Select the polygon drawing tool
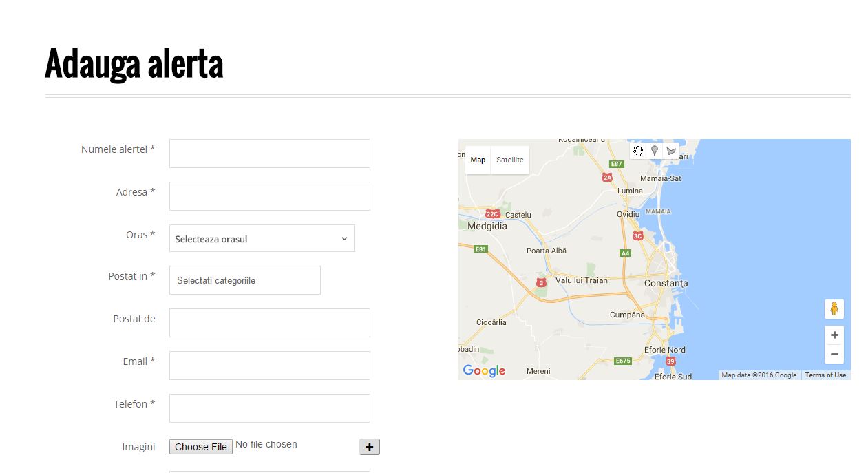The height and width of the screenshot is (473, 868). [671, 151]
